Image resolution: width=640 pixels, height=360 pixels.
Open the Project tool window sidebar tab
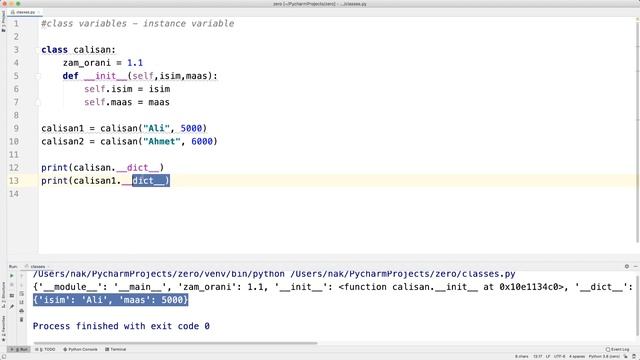tap(3, 21)
